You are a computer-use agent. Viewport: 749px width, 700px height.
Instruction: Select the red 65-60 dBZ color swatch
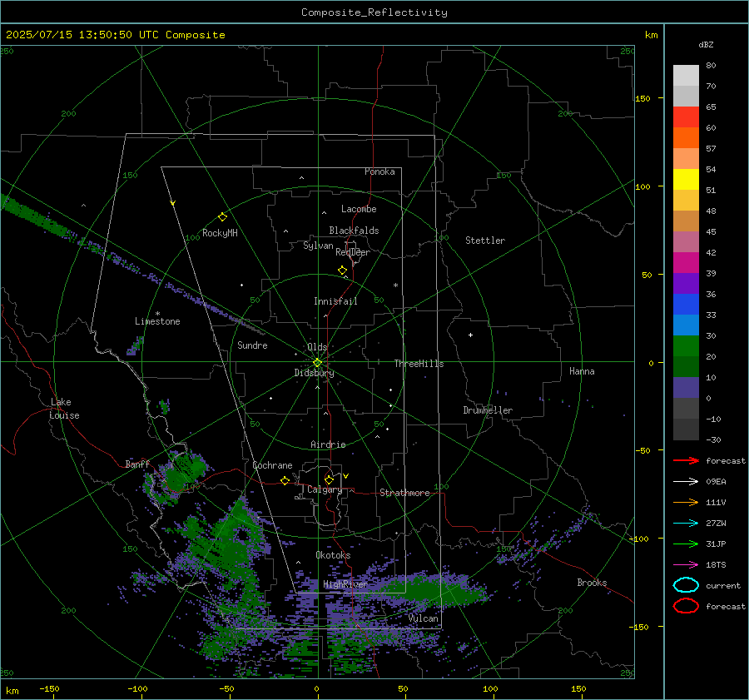click(686, 117)
